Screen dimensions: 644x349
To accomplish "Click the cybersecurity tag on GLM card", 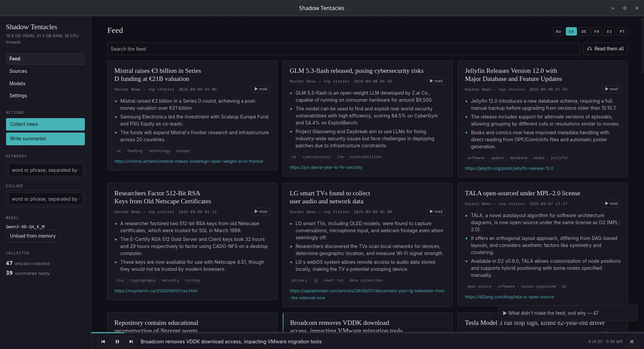I will [x=316, y=157].
